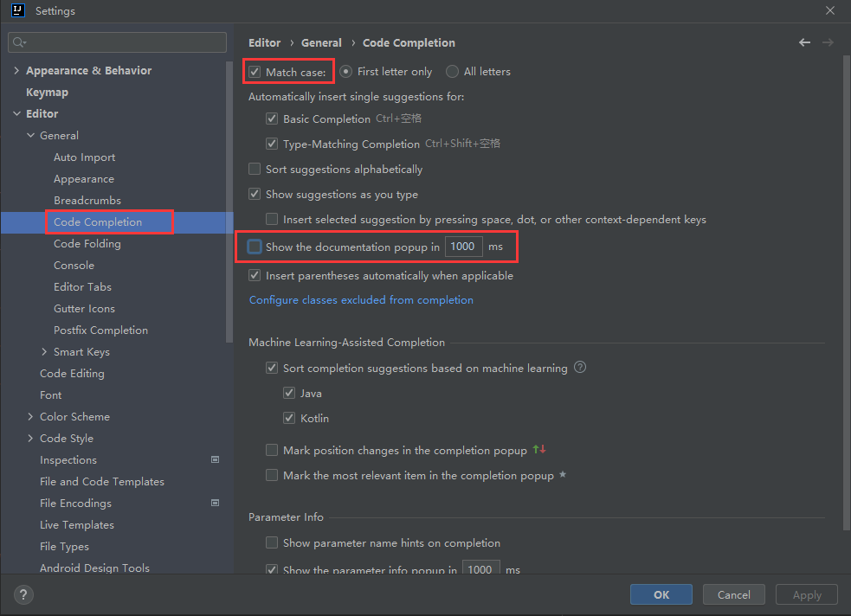Toggle Show suggestions as you type
851x616 pixels.
(x=255, y=194)
